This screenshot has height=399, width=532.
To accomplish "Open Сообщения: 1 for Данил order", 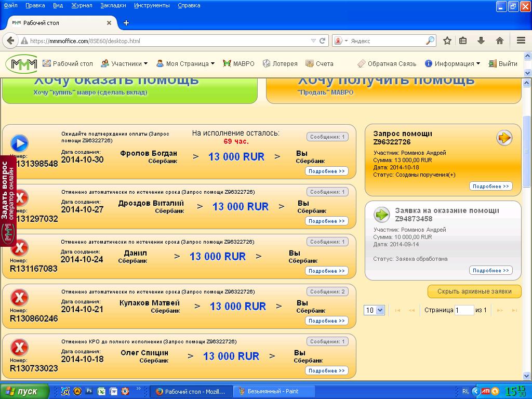I will point(327,242).
